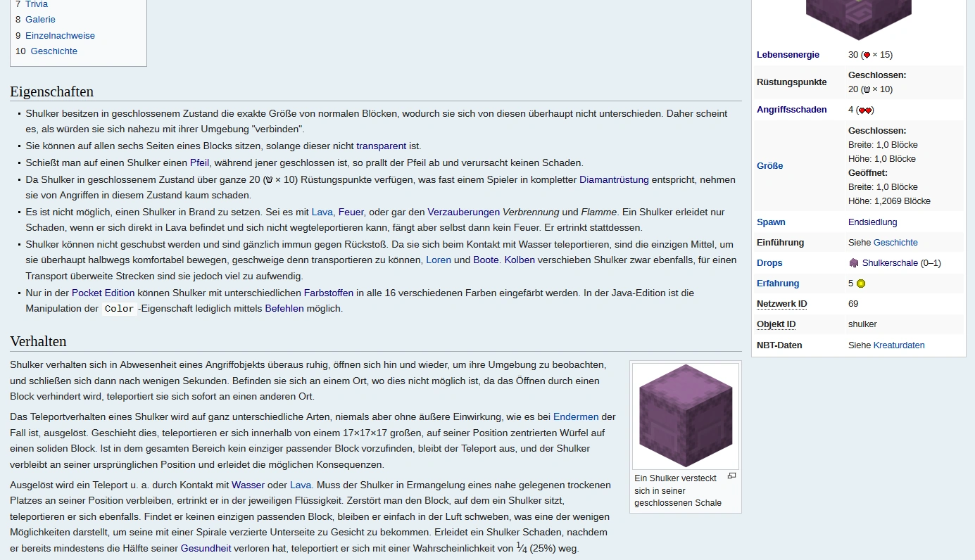The image size is (975, 560).
Task: Click the Eigenschaften section heading
Action: pyautogui.click(x=51, y=91)
